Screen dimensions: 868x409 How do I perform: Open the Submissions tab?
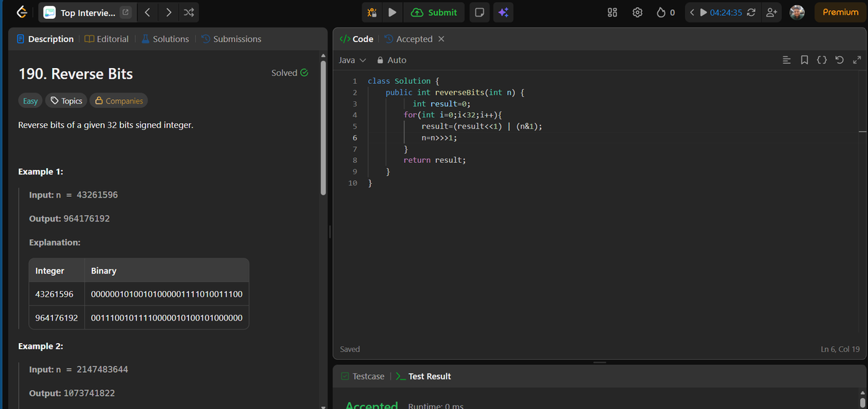click(231, 39)
